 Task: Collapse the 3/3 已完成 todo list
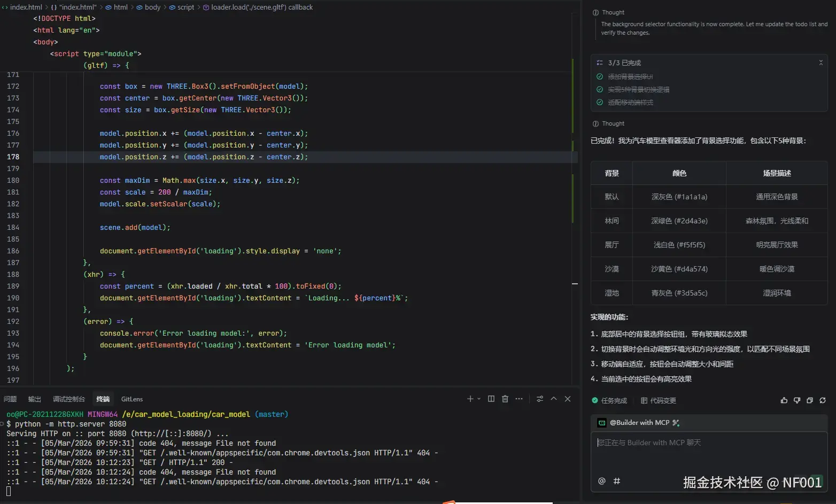821,63
